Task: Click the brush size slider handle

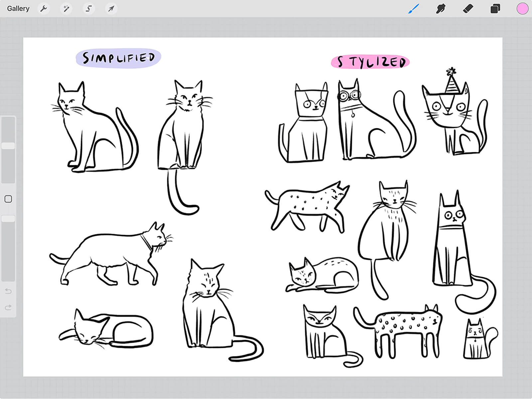Action: point(8,146)
